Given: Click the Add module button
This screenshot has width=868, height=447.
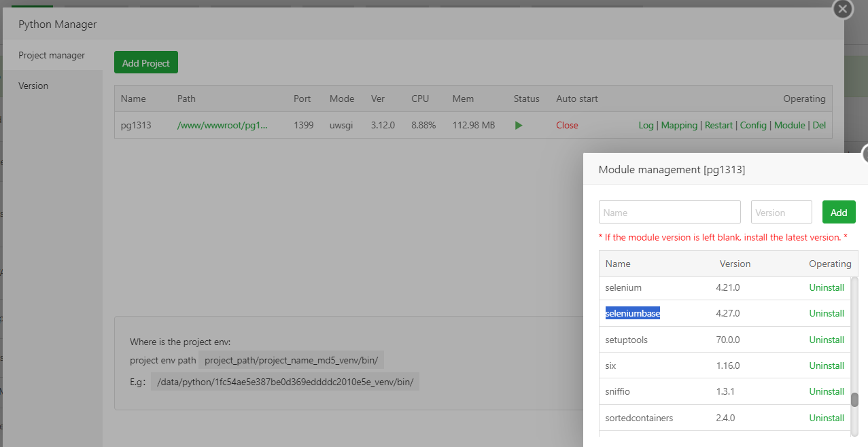Looking at the screenshot, I should pos(839,213).
